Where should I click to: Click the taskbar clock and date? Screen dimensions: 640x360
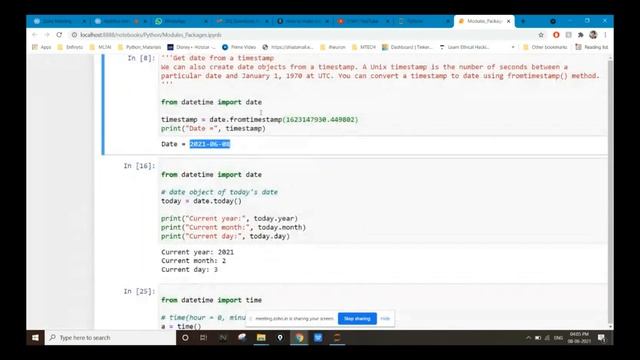pos(579,338)
